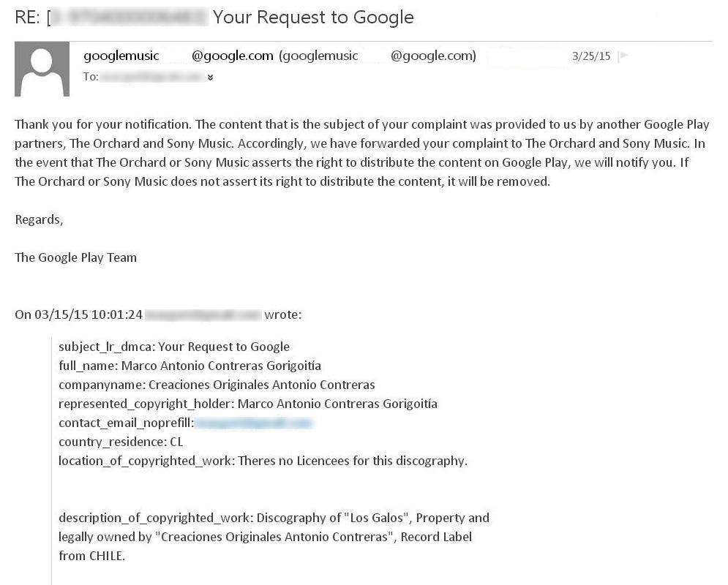Click the represented_copyright_holder line
The width and height of the screenshot is (728, 585).
click(x=248, y=404)
